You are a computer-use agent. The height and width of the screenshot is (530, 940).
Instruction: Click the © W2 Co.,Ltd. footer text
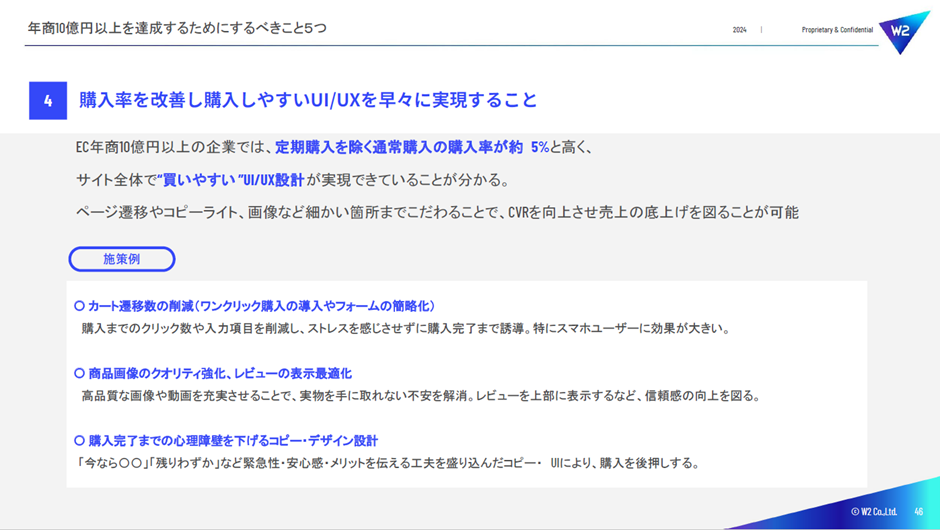point(873,511)
